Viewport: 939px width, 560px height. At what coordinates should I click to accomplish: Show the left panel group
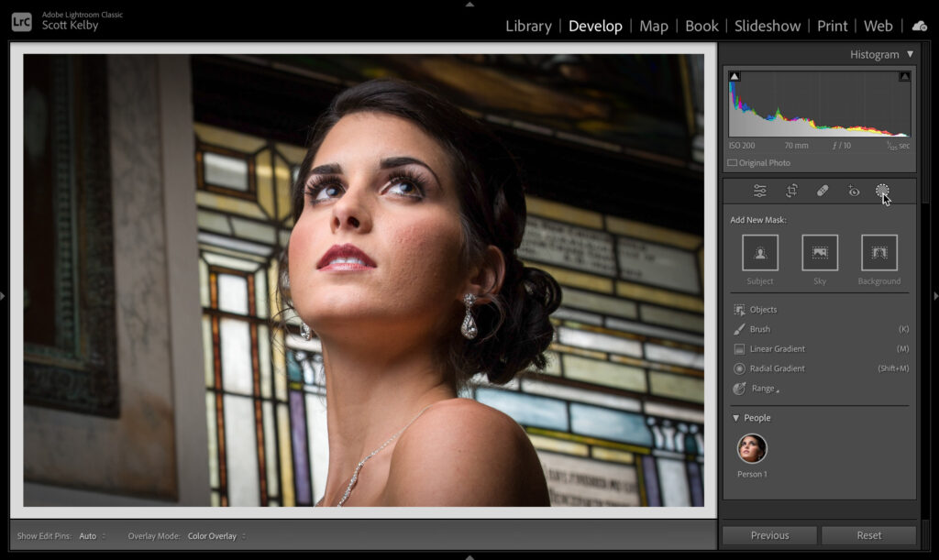pos(3,295)
